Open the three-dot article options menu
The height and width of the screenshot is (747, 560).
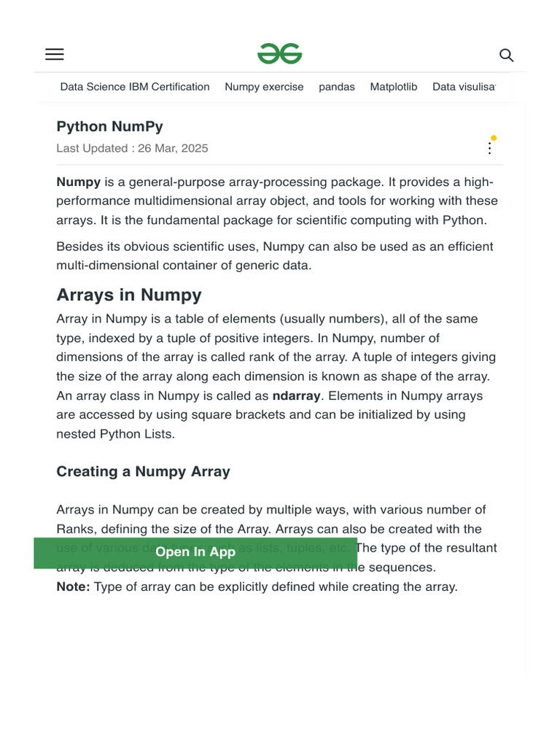click(489, 148)
